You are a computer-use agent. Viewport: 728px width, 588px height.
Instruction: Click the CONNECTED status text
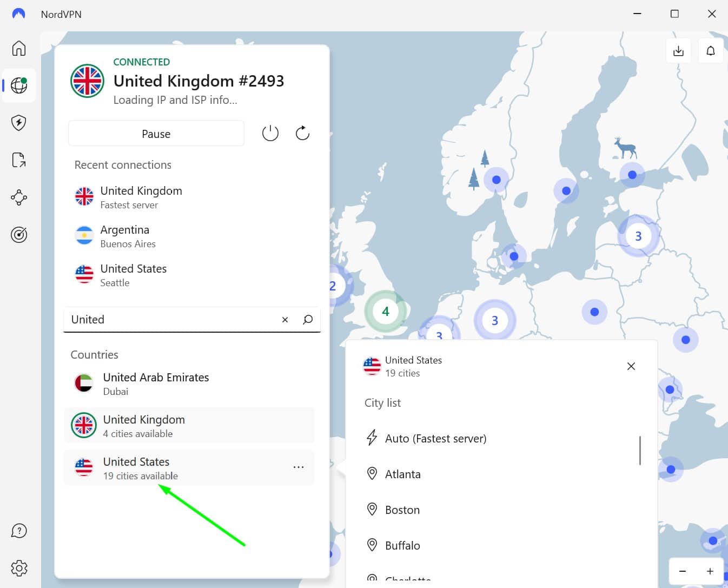click(x=142, y=62)
